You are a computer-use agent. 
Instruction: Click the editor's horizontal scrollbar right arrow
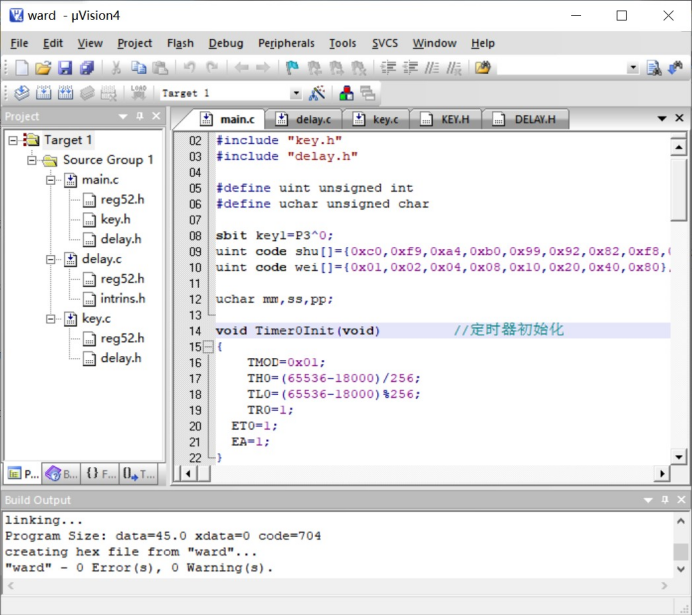(662, 474)
